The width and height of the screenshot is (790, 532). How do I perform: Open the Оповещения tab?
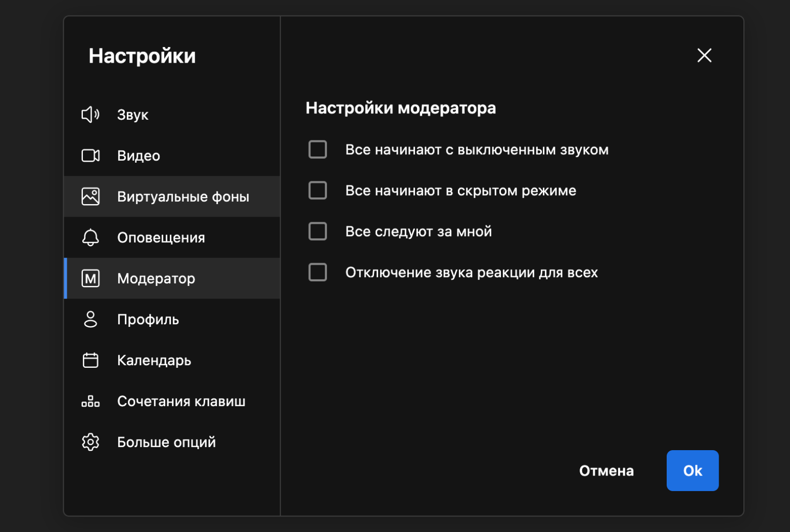click(172, 237)
